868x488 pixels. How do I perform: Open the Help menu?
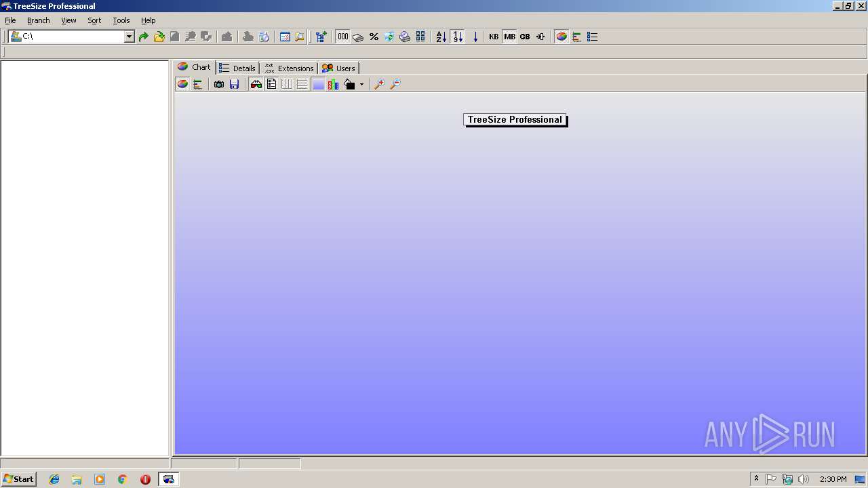148,20
